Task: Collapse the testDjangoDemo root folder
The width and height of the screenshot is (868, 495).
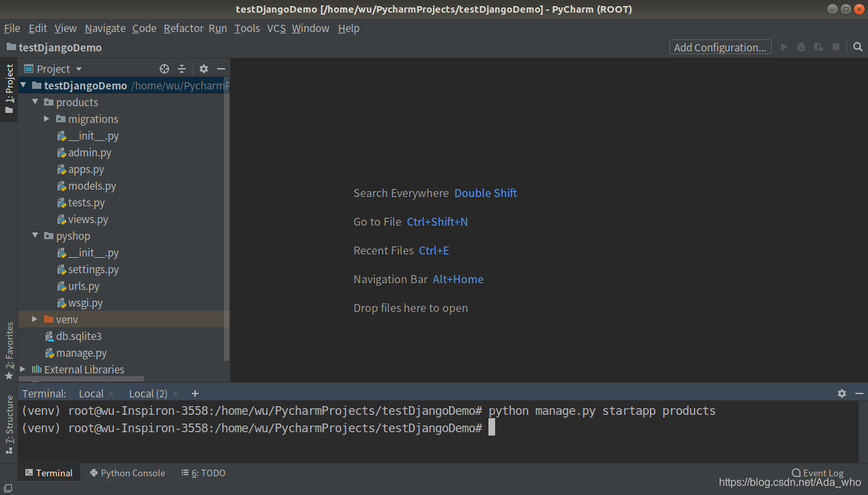Action: click(x=23, y=86)
